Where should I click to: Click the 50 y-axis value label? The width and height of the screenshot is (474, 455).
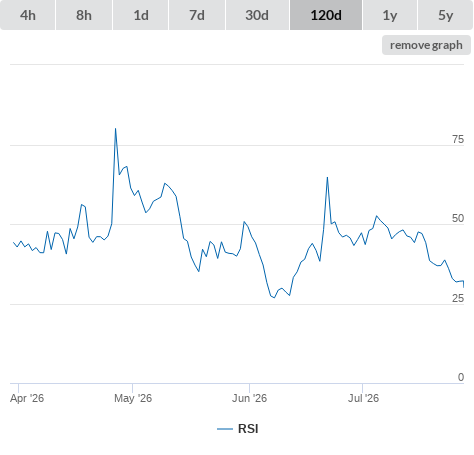[458, 218]
